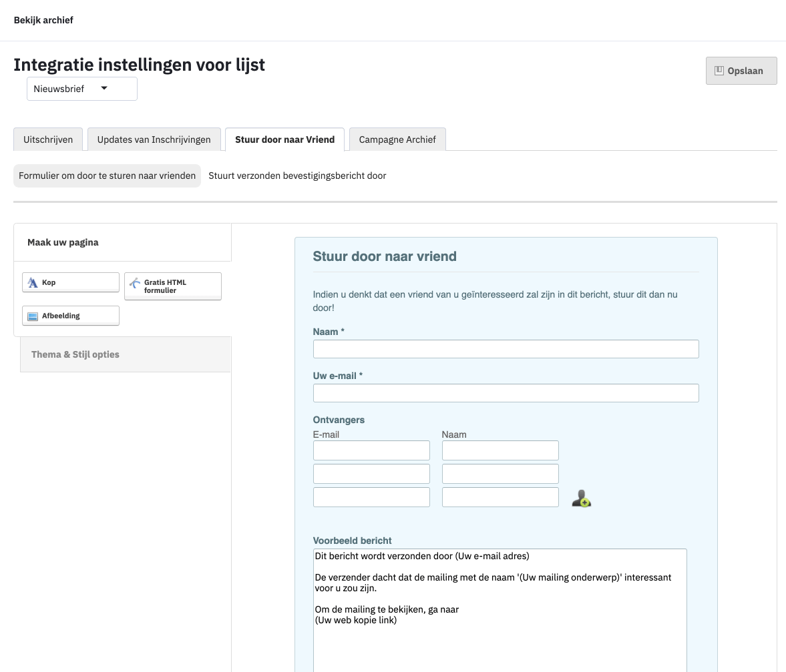Save settings with Opslaan button
Viewport: 786px width, 672px height.
[741, 71]
